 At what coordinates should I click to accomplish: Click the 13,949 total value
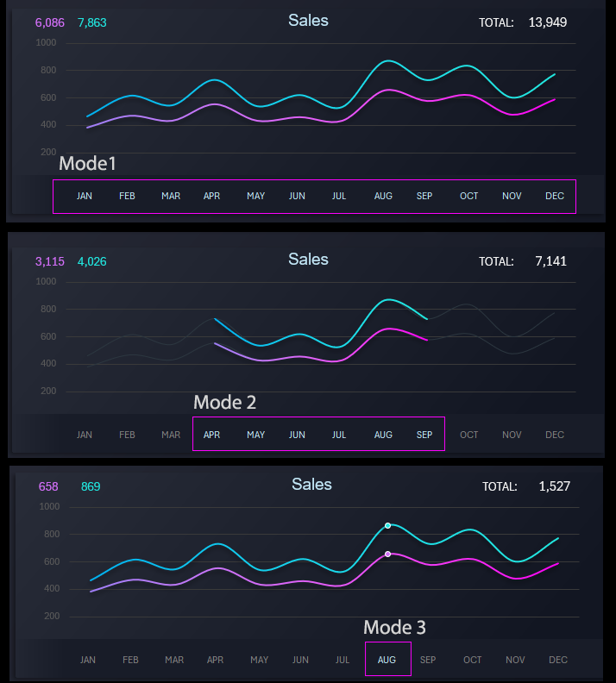(x=548, y=22)
